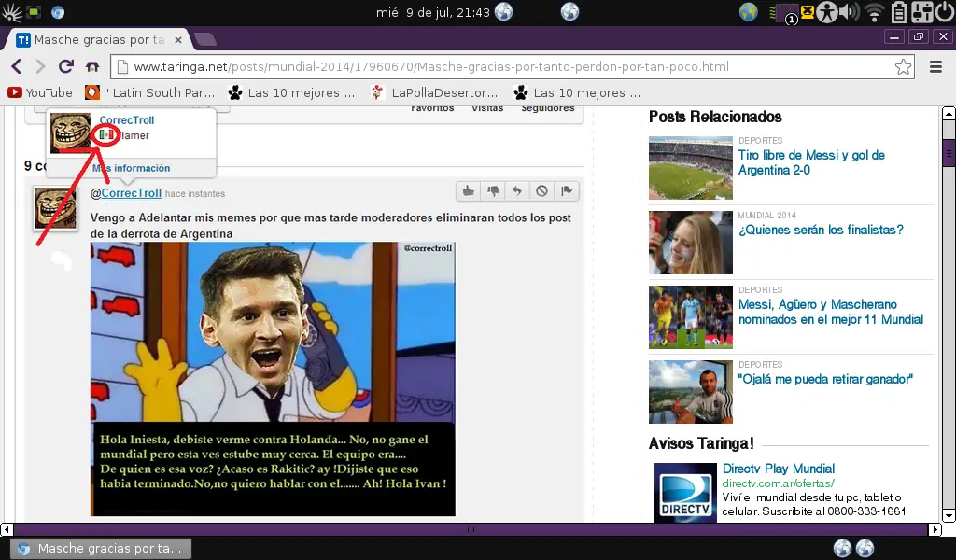Viewport: 956px width, 560px height.
Task: Click the MUNDIAL 2014 category label
Action: pyautogui.click(x=767, y=215)
